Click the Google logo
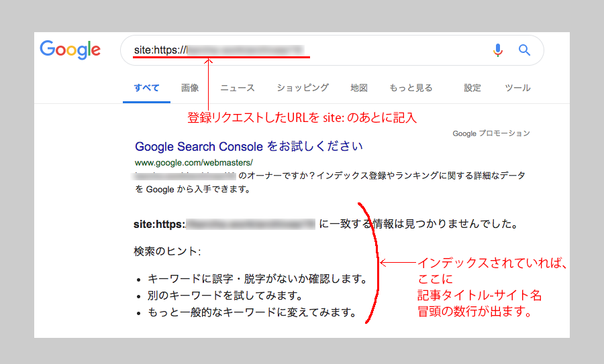The image size is (604, 364). click(70, 50)
